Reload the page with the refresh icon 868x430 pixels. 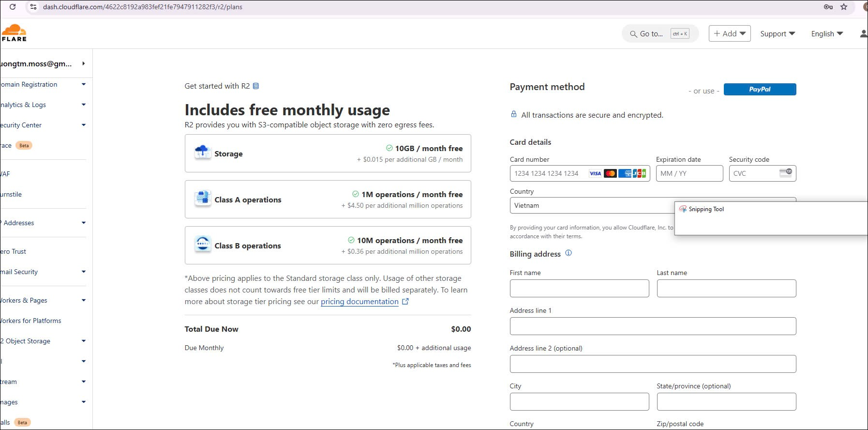coord(13,7)
